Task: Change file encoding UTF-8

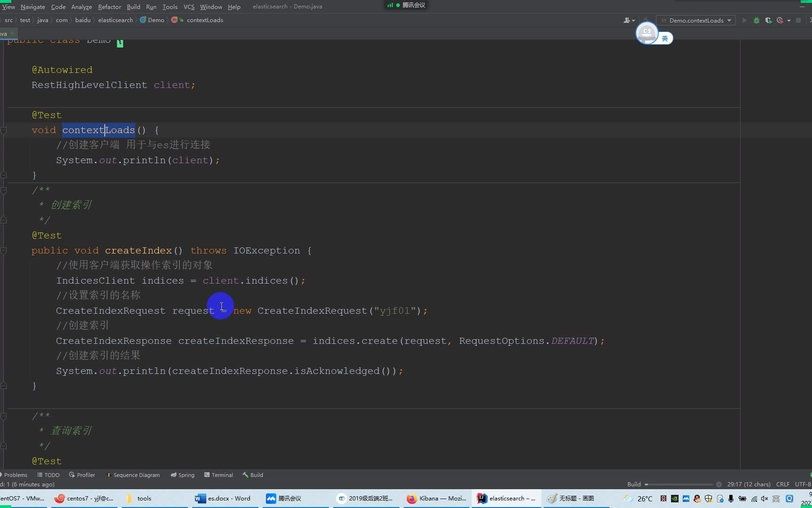Action: point(803,484)
